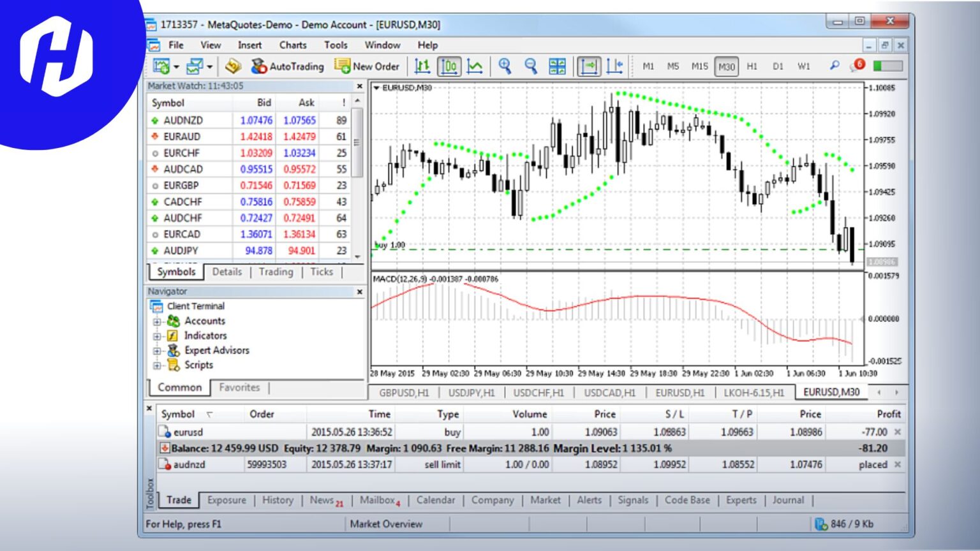The width and height of the screenshot is (980, 551).
Task: Select the H1 timeframe
Action: tap(752, 66)
